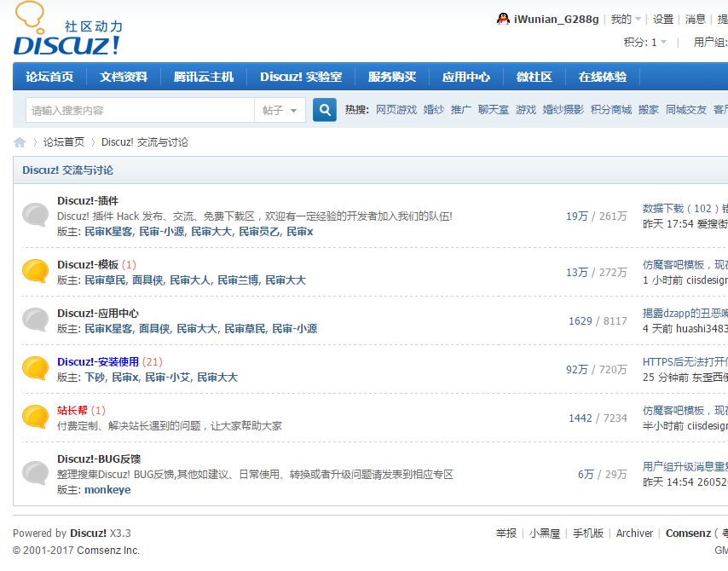Click 论坛首页 in the breadcrumb

pos(64,142)
